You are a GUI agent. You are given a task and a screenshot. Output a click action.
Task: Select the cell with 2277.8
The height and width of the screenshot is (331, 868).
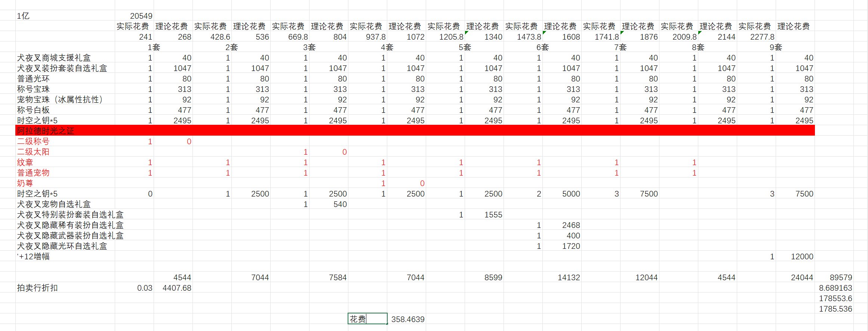757,37
